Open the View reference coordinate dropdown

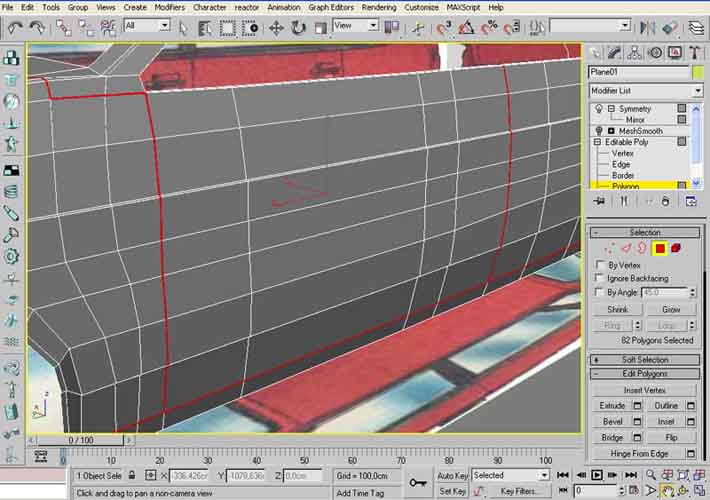click(355, 25)
